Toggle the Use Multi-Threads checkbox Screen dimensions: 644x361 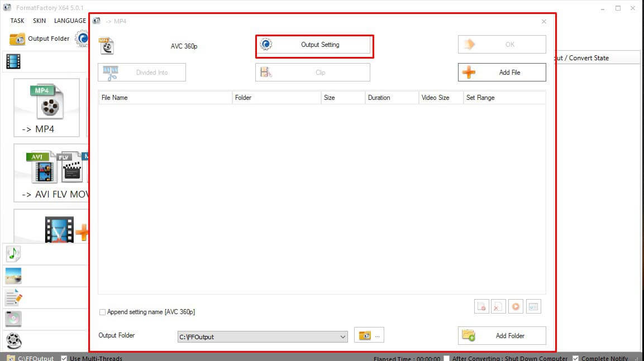[64, 358]
